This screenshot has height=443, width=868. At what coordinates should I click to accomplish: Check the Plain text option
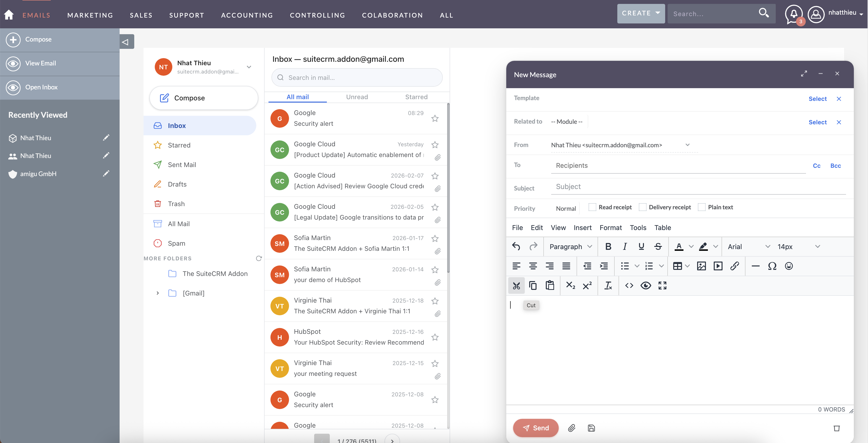[702, 207]
